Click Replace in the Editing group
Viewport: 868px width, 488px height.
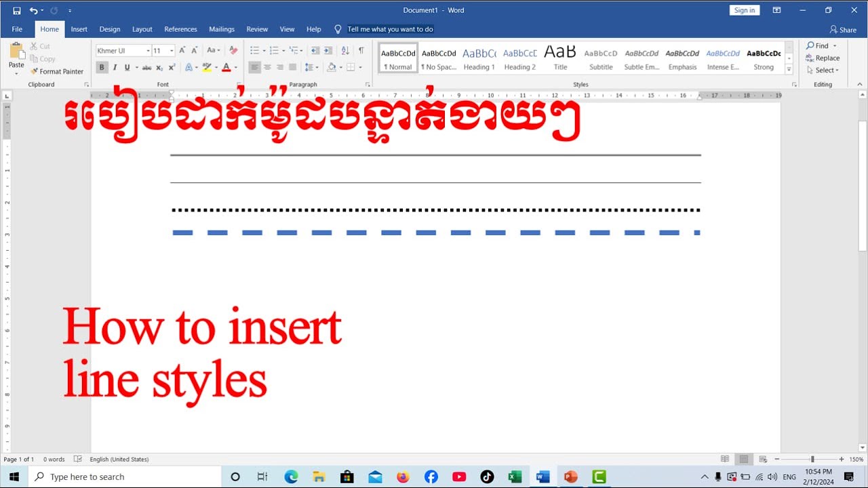(x=823, y=58)
